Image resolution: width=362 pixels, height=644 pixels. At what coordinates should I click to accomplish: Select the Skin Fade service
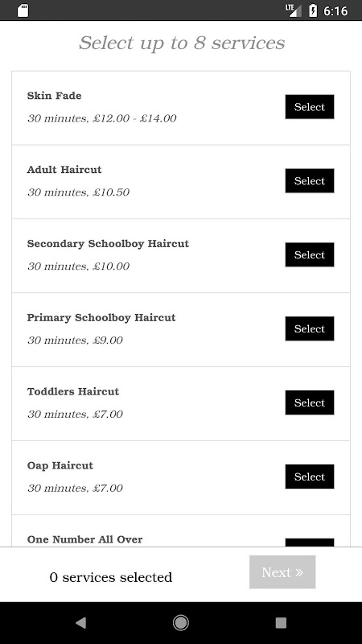310,107
